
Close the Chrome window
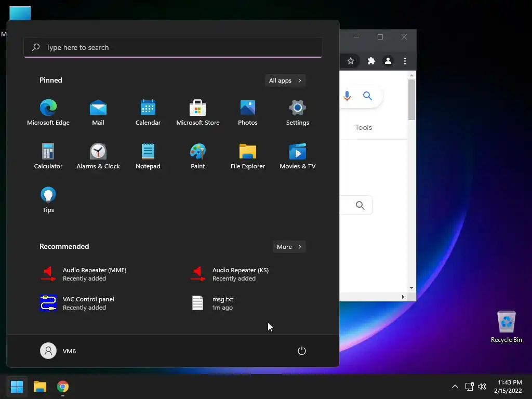(x=404, y=37)
